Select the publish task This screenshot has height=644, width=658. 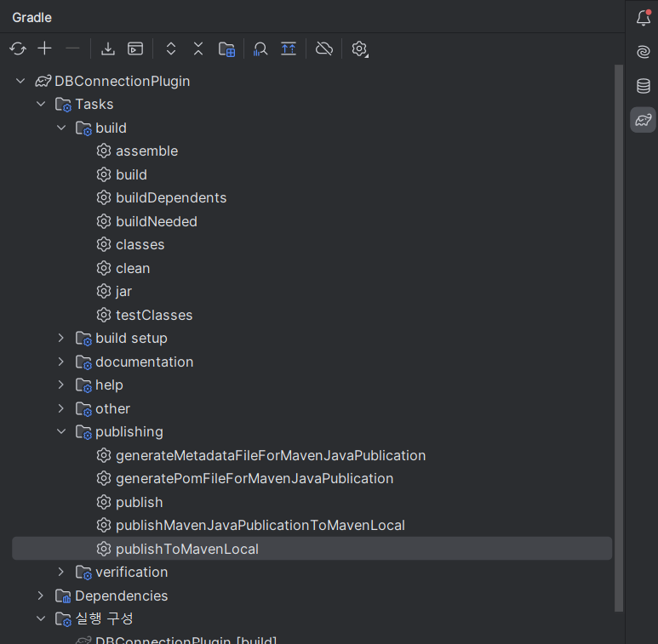[x=140, y=502]
